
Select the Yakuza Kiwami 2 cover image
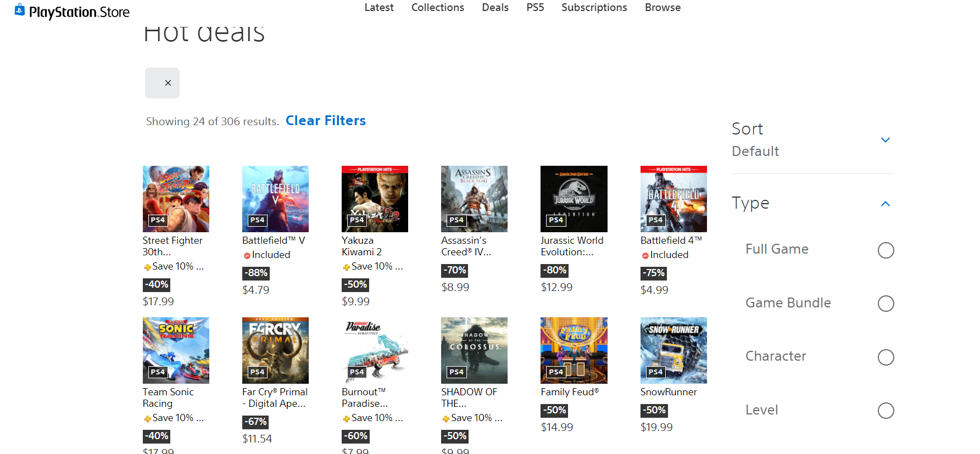pos(375,199)
